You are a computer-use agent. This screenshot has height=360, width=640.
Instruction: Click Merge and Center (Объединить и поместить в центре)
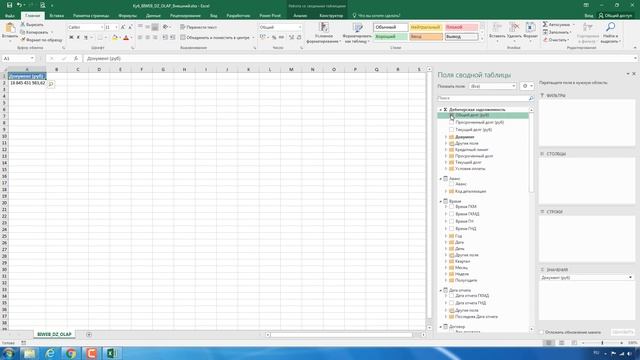[215, 38]
